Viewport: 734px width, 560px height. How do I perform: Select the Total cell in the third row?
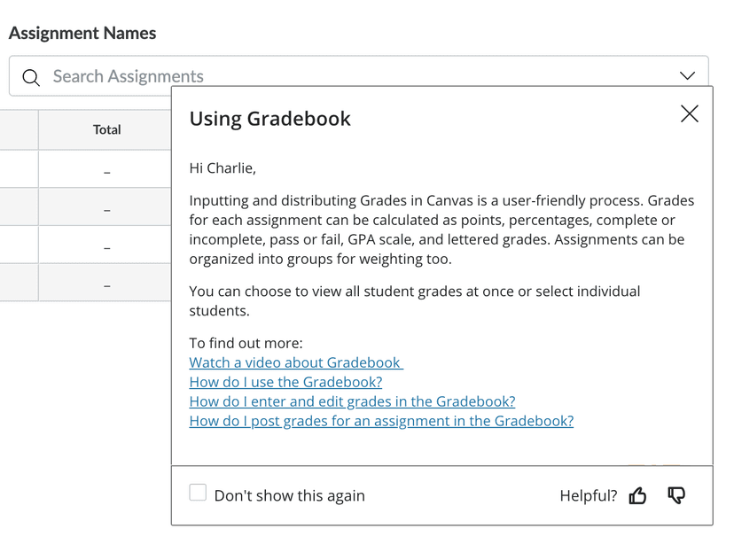(x=106, y=247)
